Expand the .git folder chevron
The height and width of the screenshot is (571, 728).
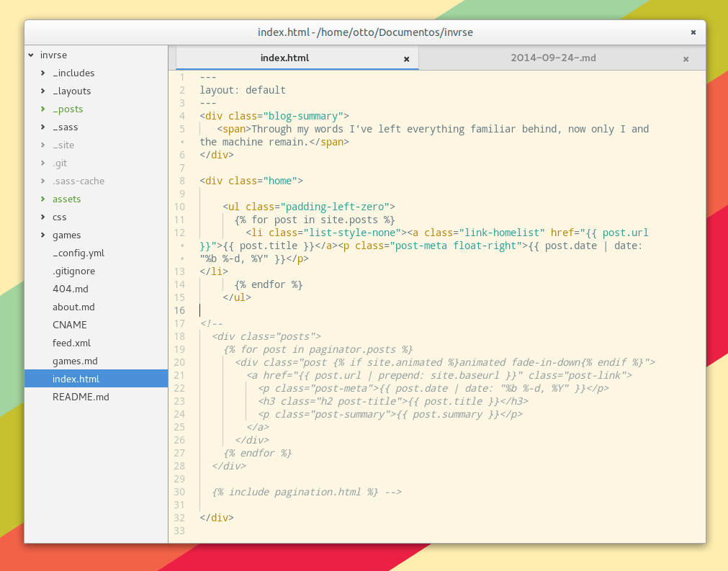click(x=43, y=163)
